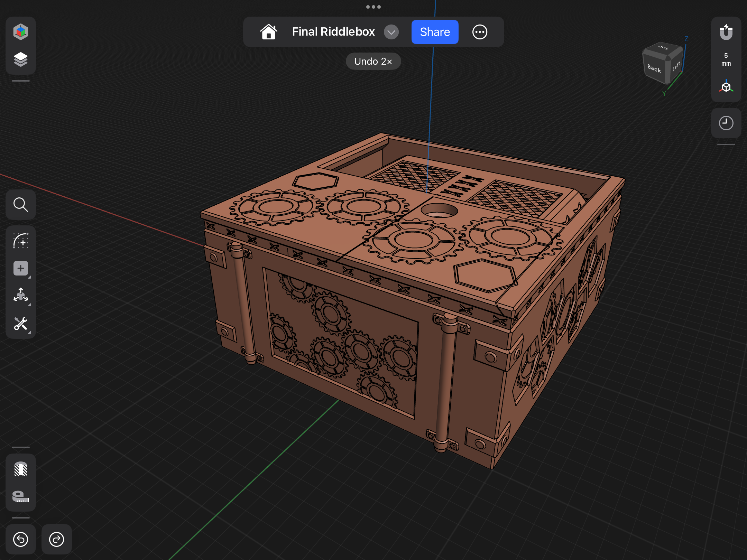Open the Appearance color cube panel

pos(21,31)
